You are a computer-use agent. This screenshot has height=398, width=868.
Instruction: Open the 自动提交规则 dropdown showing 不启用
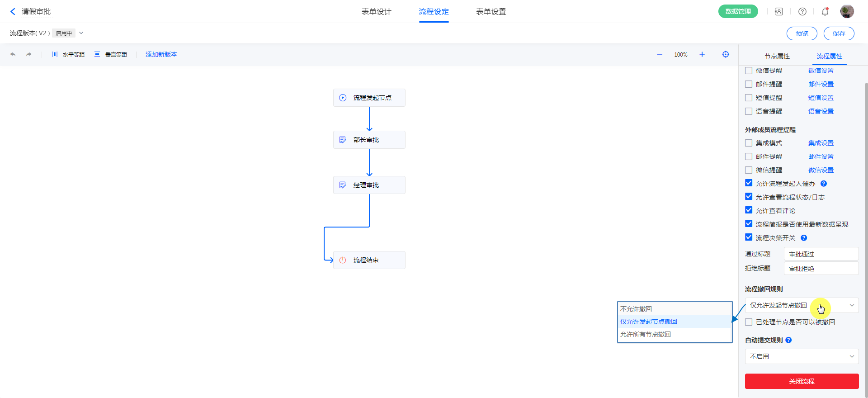click(802, 356)
